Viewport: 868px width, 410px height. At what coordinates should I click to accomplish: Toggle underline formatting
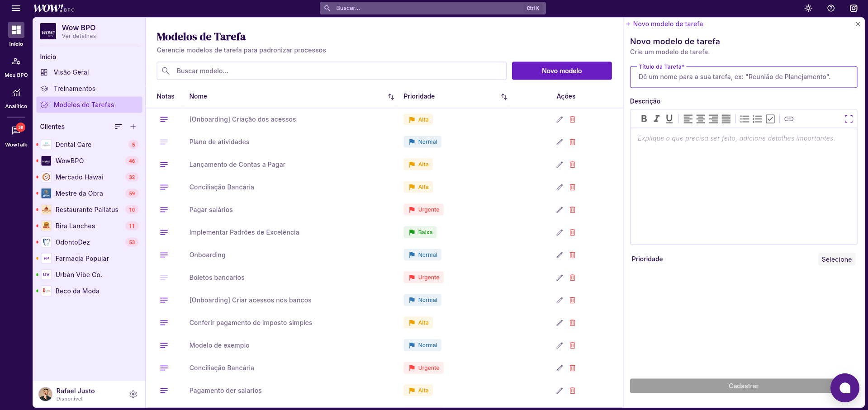tap(669, 119)
